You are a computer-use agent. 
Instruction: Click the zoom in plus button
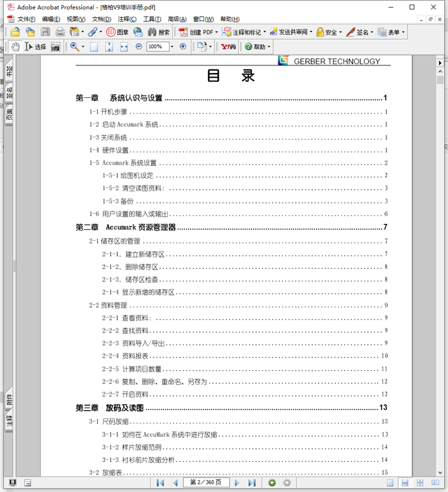coord(183,47)
